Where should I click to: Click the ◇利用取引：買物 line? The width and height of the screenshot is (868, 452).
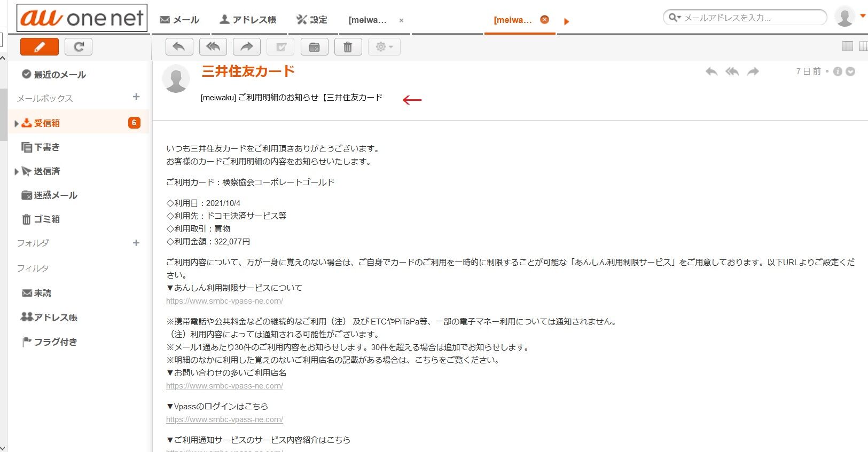click(x=198, y=229)
